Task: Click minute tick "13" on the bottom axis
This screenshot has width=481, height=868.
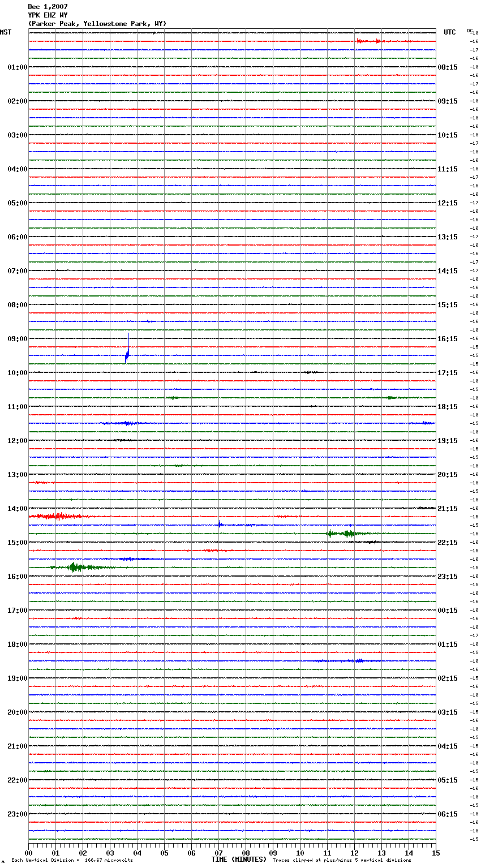Action: tap(381, 853)
